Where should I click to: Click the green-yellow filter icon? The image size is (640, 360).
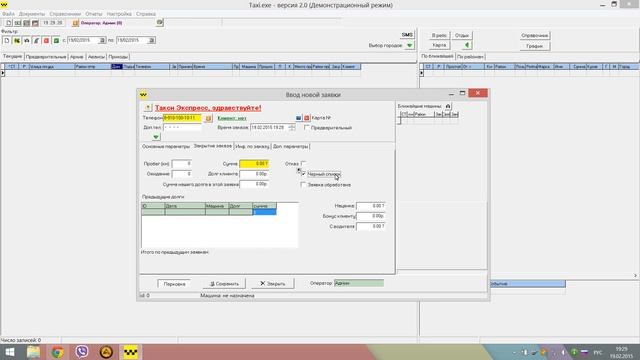click(17, 40)
